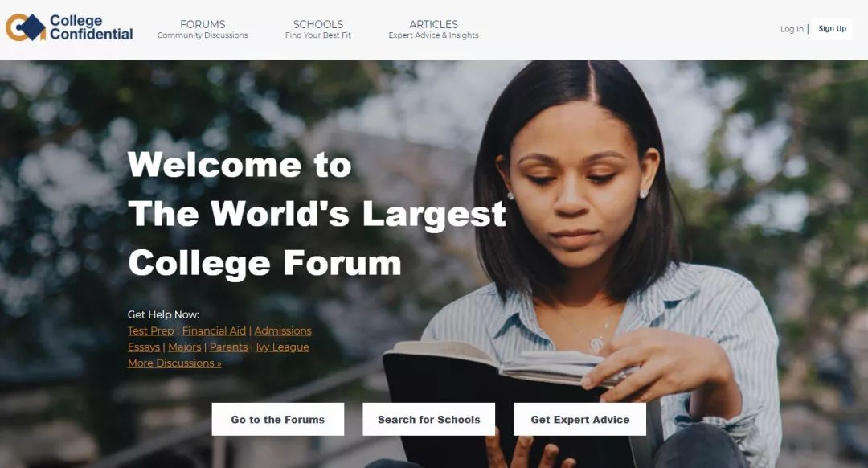This screenshot has width=868, height=468.
Task: Open the Test Prep link
Action: (x=150, y=330)
